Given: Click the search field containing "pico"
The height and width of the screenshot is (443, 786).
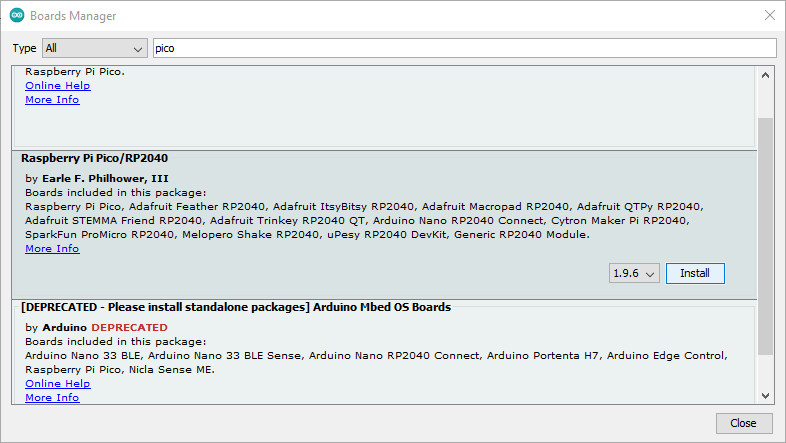Looking at the screenshot, I should (465, 48).
